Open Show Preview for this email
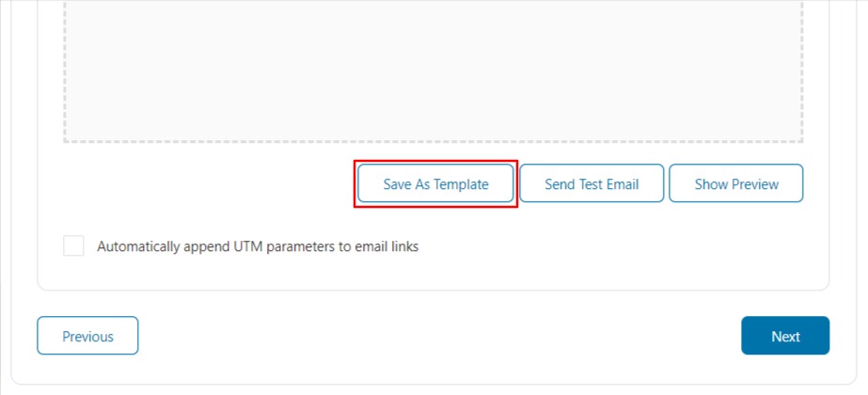The height and width of the screenshot is (395, 868). [x=735, y=183]
